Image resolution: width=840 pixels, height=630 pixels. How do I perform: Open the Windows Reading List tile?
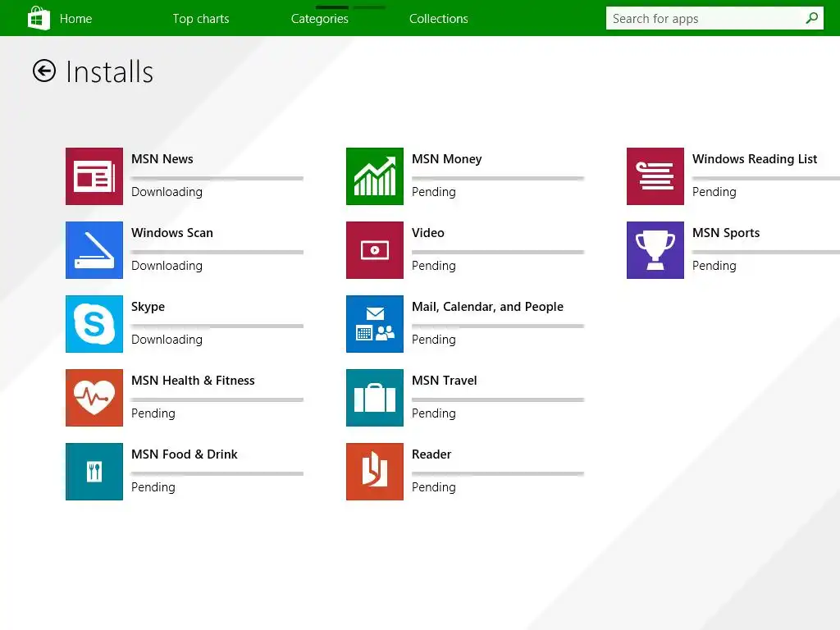tap(655, 176)
